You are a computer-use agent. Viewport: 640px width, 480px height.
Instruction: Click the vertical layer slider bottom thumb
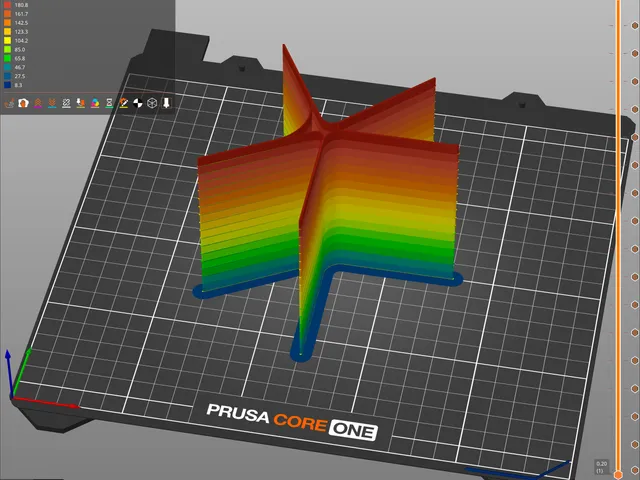[618, 475]
